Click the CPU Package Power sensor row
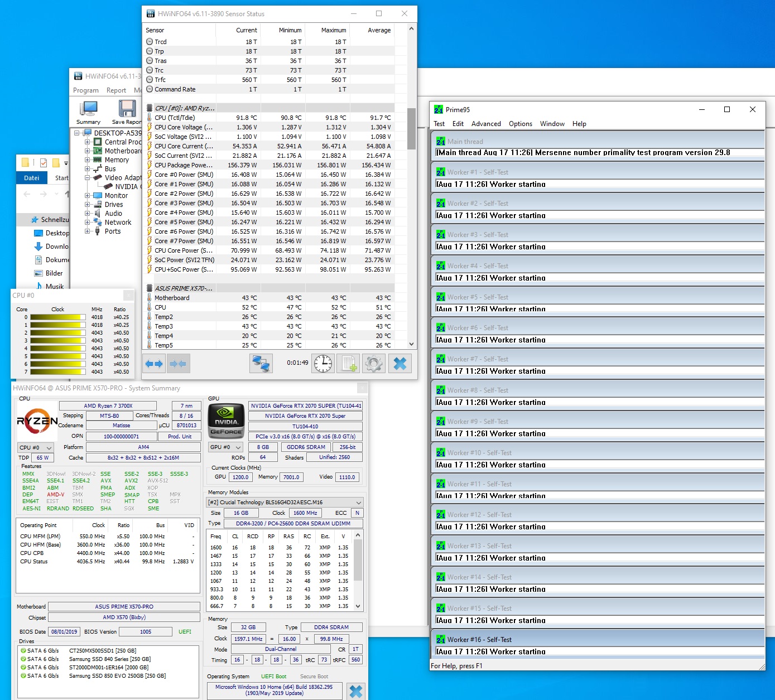 (x=270, y=165)
